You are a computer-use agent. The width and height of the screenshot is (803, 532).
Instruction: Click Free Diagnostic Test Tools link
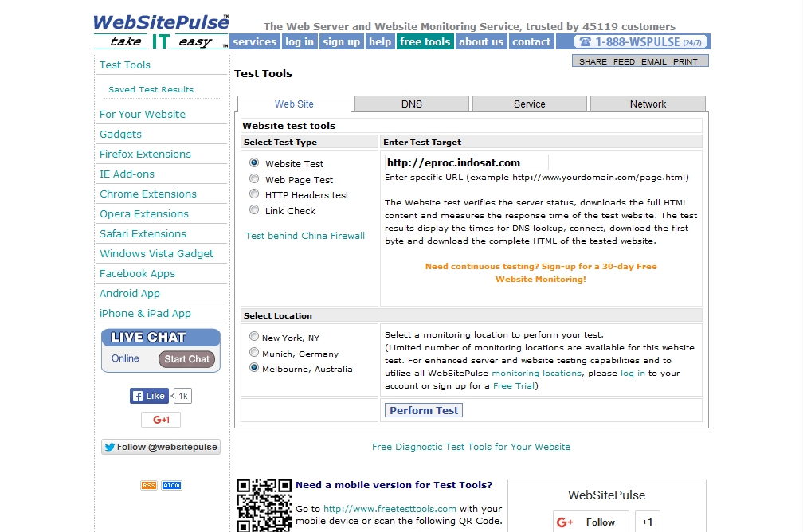(471, 447)
